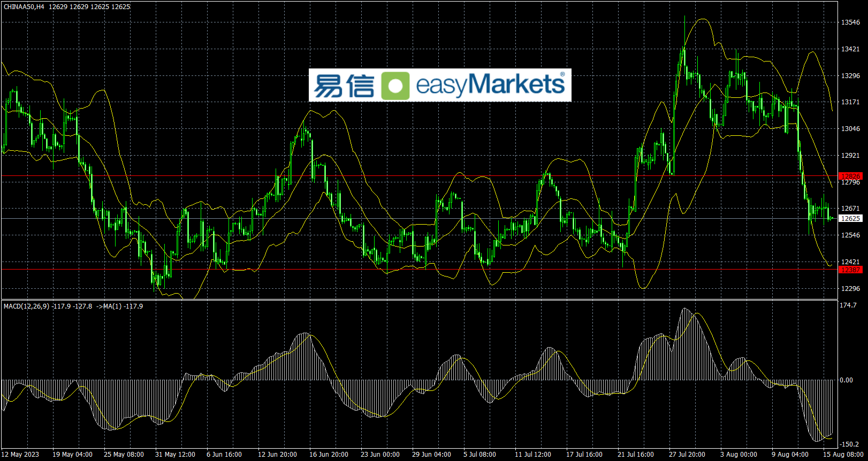Click the 6 Jun 16:00 time label
This screenshot has height=461, width=868.
[x=224, y=455]
